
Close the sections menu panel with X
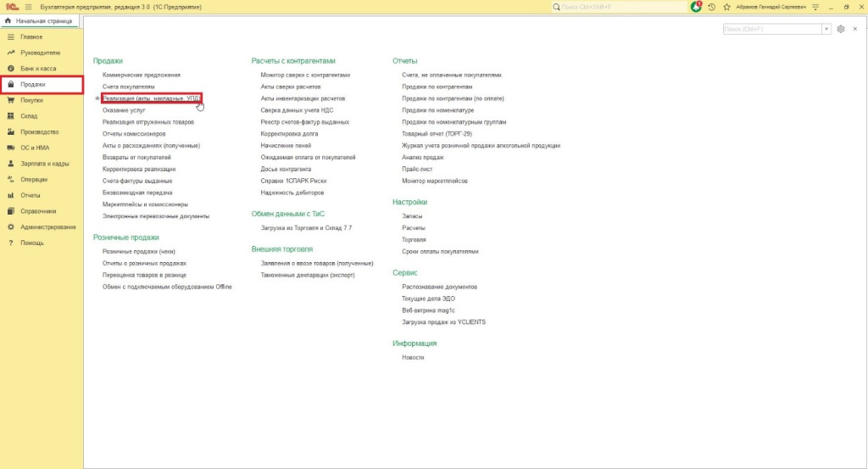(855, 29)
